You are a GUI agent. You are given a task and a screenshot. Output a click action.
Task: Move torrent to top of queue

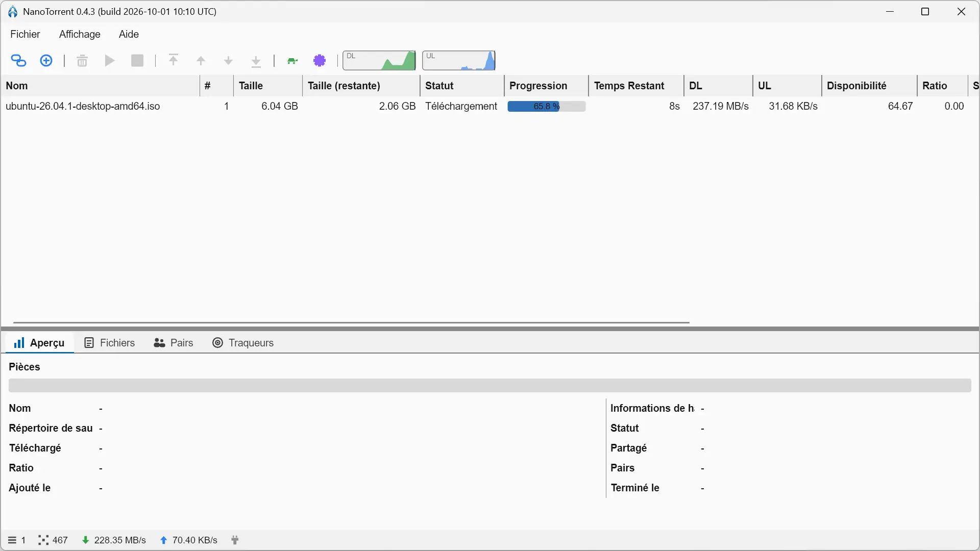click(174, 61)
